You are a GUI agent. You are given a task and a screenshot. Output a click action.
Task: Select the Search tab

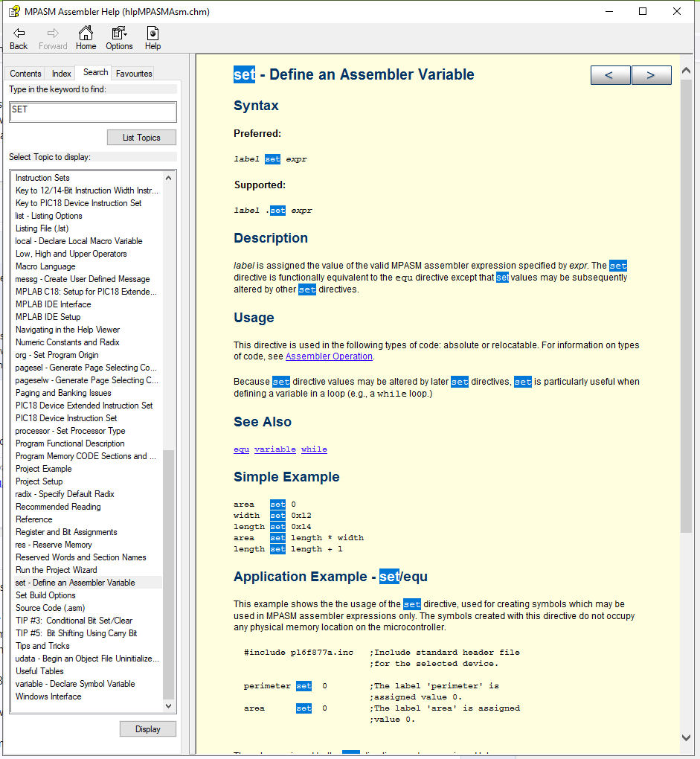[95, 72]
